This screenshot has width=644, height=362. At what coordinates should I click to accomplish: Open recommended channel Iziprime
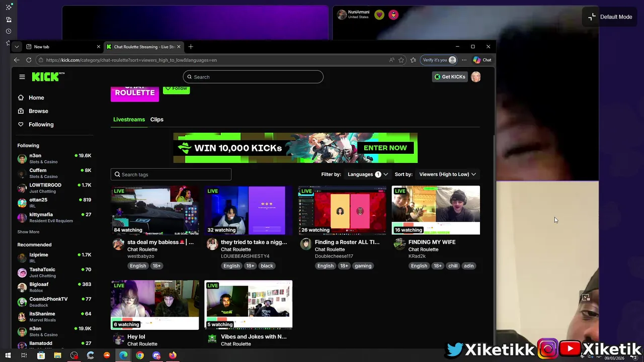(x=54, y=257)
